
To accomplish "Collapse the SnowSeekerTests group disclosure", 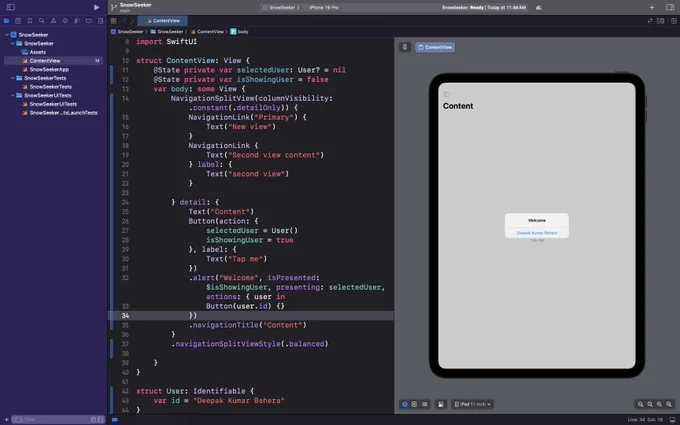I will (x=13, y=78).
